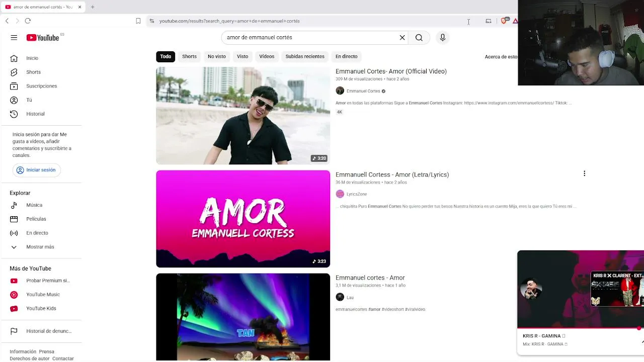Run search with the magnifier button

(x=419, y=38)
